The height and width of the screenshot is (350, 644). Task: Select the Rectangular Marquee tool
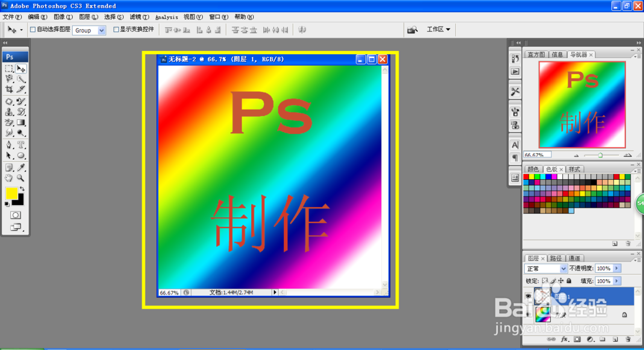9,69
